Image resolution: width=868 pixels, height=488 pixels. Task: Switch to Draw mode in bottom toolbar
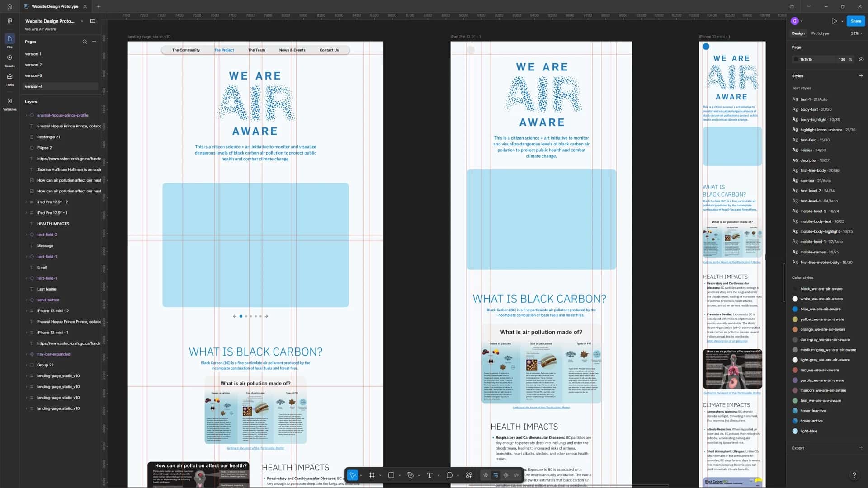pyautogui.click(x=486, y=475)
